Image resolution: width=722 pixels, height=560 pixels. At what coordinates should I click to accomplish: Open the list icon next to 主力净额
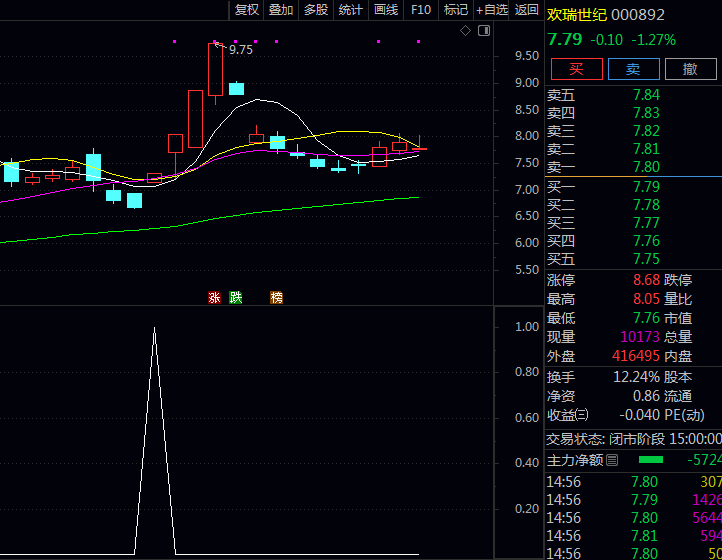pos(612,460)
